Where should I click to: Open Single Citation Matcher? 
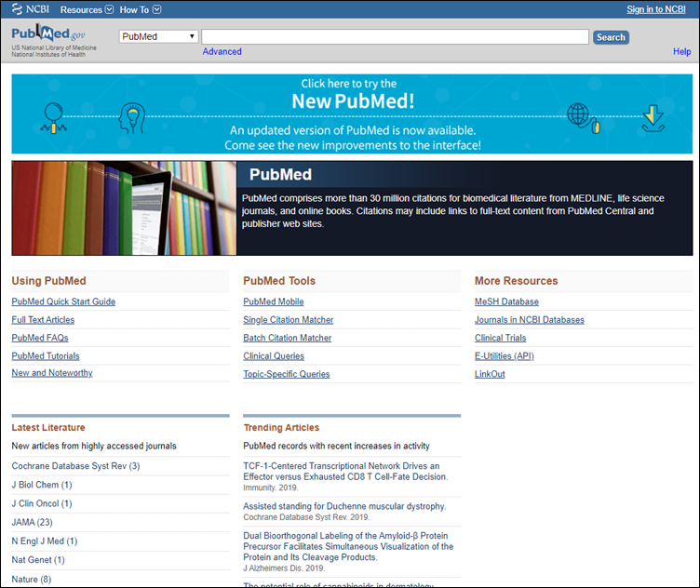pyautogui.click(x=288, y=320)
